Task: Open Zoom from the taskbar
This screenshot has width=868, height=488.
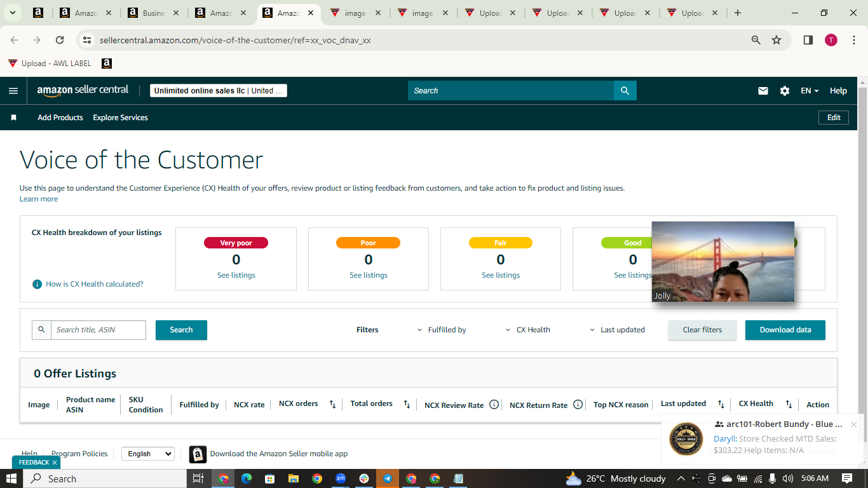Action: [341, 478]
